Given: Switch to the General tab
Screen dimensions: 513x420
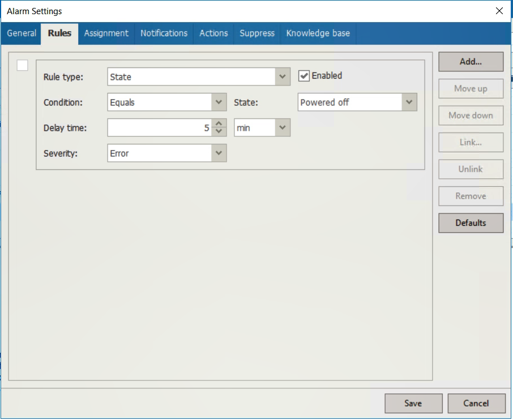Looking at the screenshot, I should pos(22,33).
